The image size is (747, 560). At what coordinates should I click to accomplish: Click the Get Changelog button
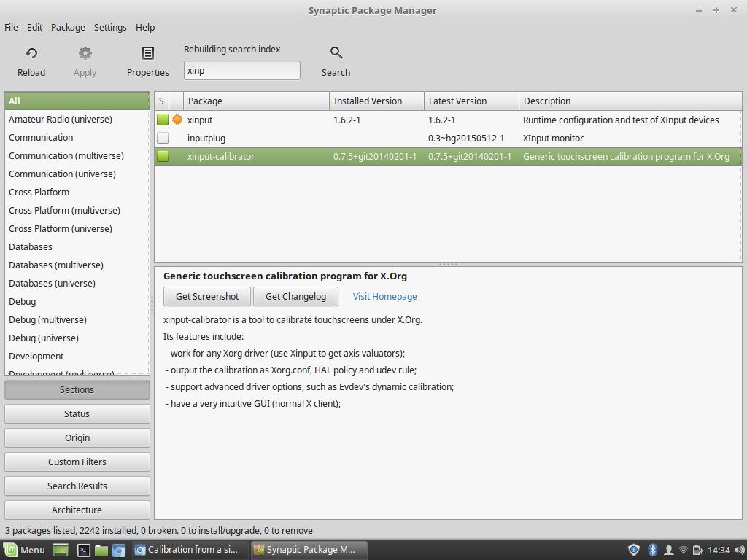[296, 296]
